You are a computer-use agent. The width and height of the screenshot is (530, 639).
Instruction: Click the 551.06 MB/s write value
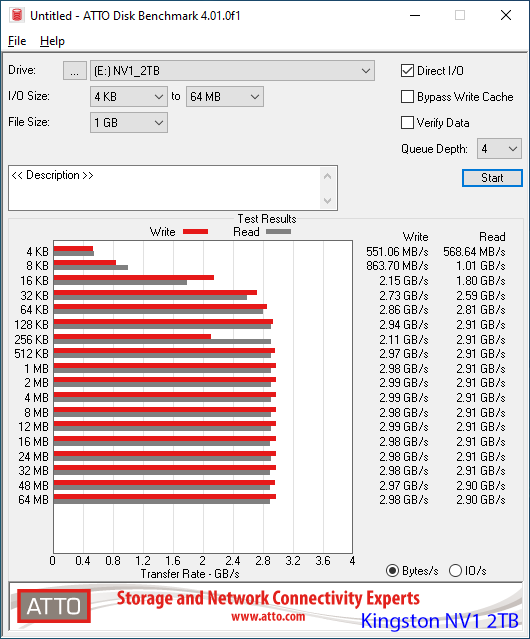(x=397, y=252)
